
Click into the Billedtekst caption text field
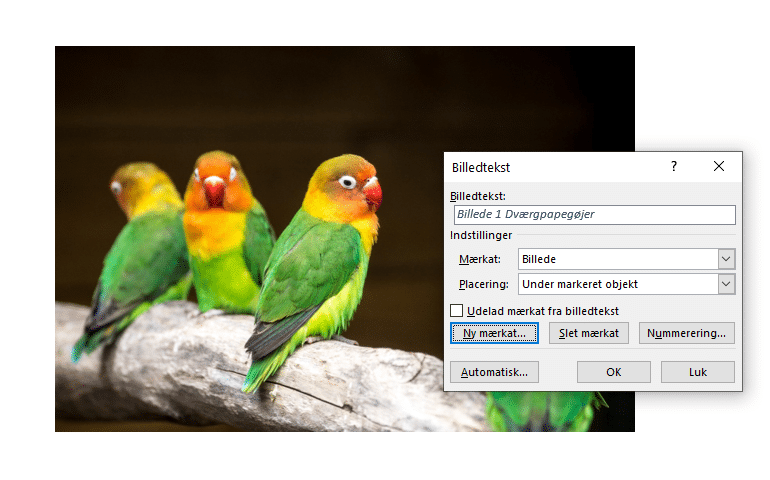pyautogui.click(x=595, y=215)
